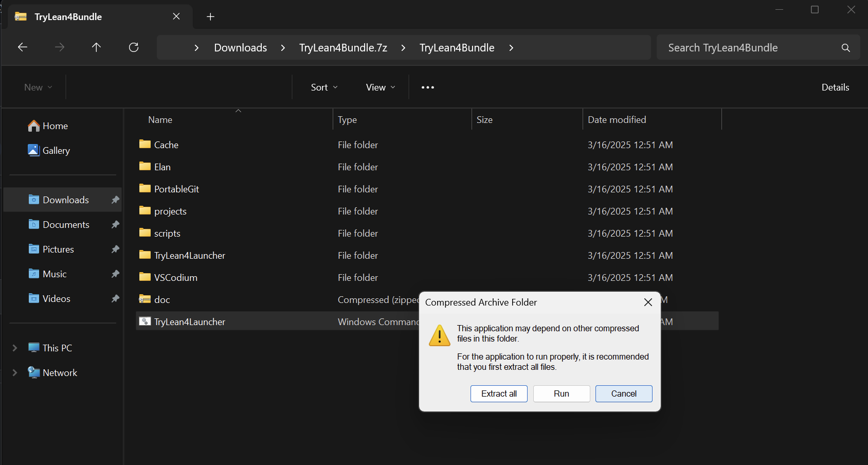
Task: Click the TryLean4Launcher command script icon
Action: (145, 321)
